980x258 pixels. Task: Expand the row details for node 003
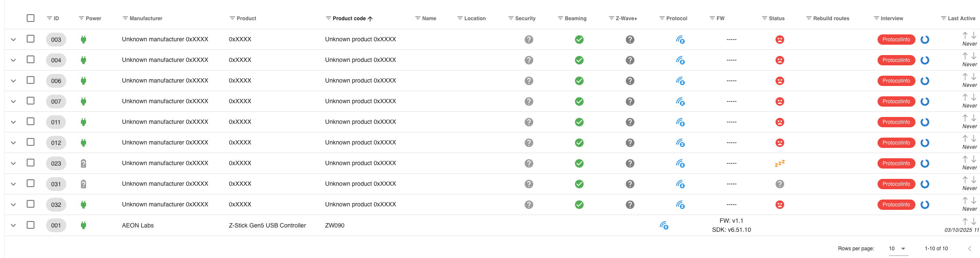click(x=13, y=40)
